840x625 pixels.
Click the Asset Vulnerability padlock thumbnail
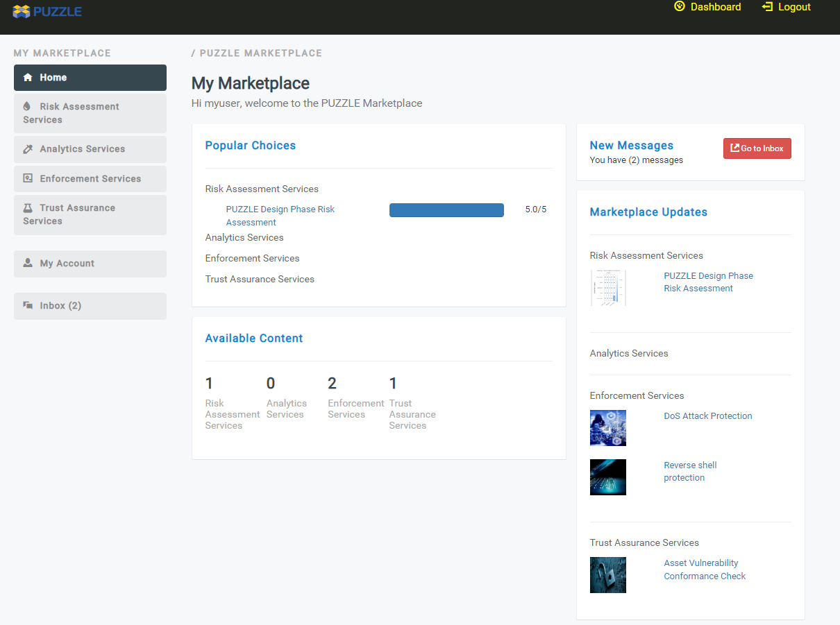coord(608,575)
